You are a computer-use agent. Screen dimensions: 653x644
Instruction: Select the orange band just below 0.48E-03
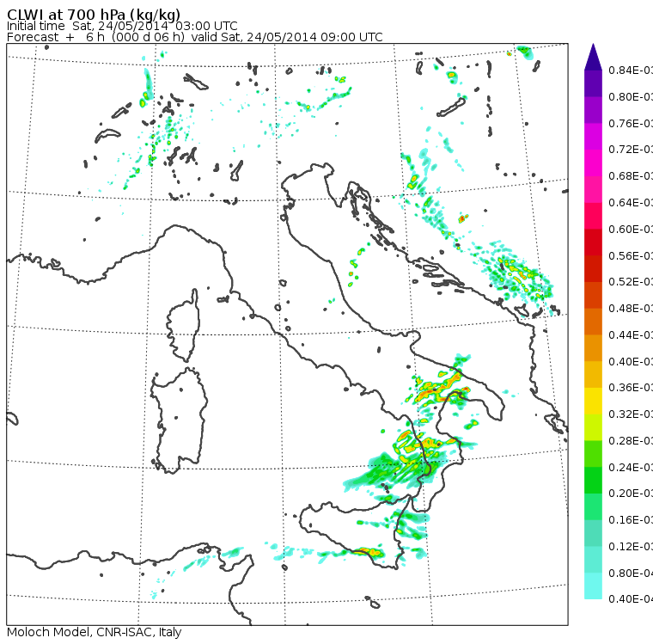point(593,322)
